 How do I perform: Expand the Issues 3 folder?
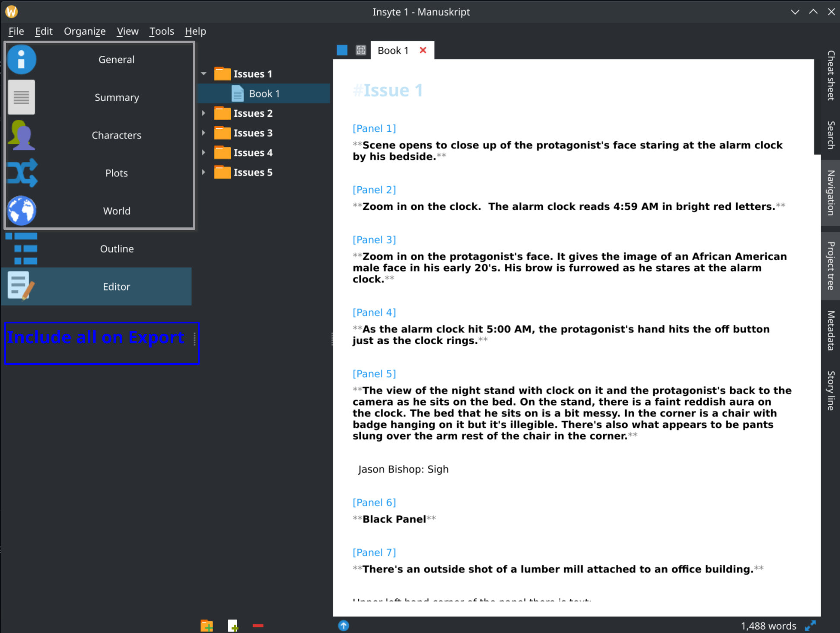204,133
